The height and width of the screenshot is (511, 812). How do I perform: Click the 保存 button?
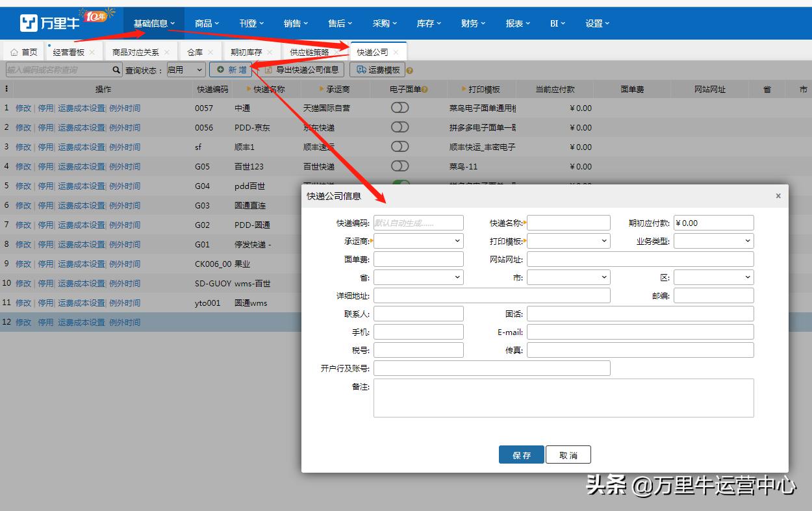[x=522, y=455]
